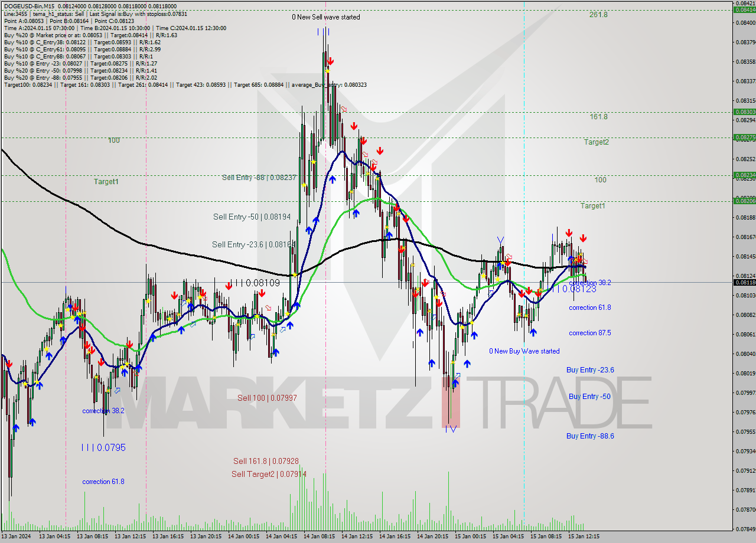
Task: Click the '13 Jan 16:15' time axis label
Action: point(168,537)
